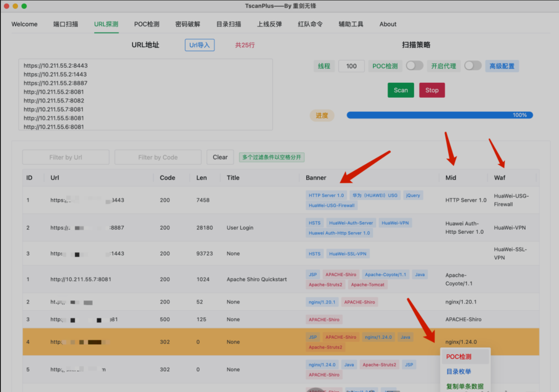
Task: Click the Huawei Auth-Http Server 1.0 tag
Action: [x=339, y=233]
